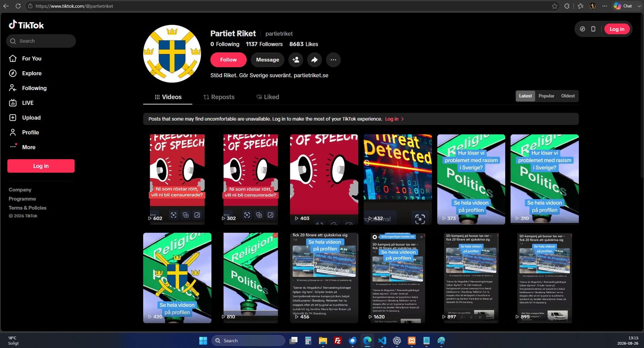Click the browser address bar URL
644x348 pixels.
pyautogui.click(x=74, y=6)
